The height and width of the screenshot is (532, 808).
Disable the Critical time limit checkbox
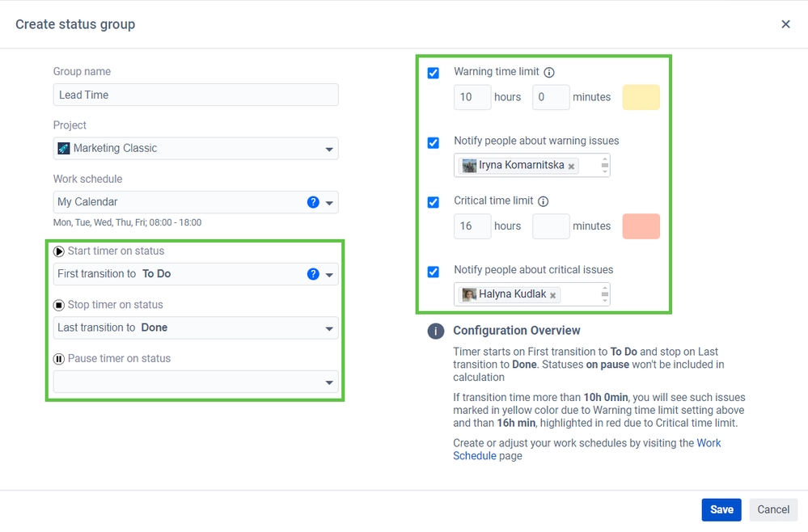[434, 202]
